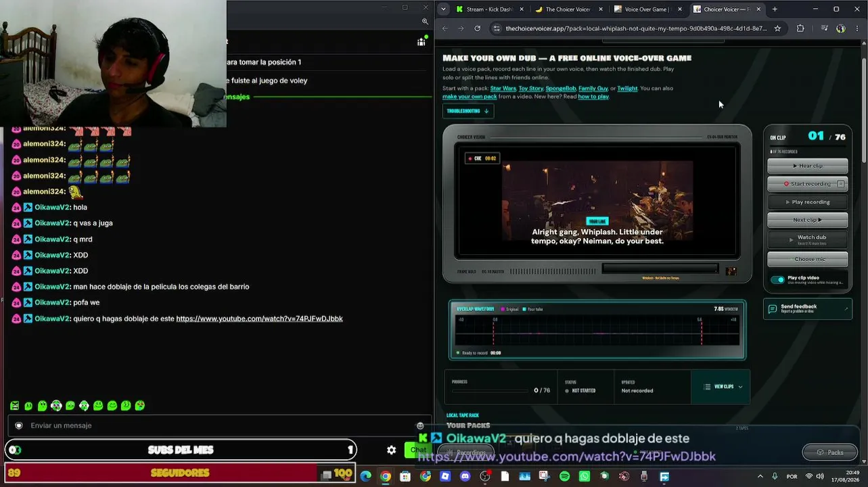The width and height of the screenshot is (868, 487).
Task: Read the 'how to play' guide link
Action: pos(593,97)
